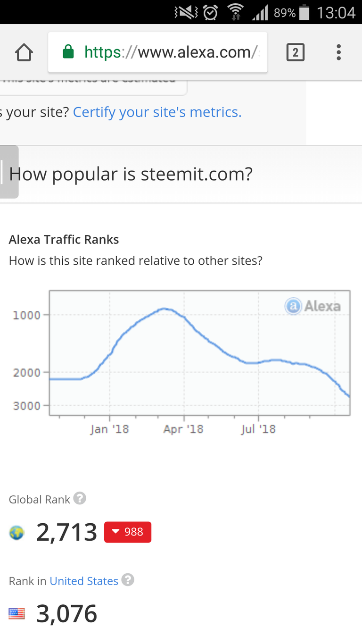The width and height of the screenshot is (362, 644).
Task: Tap the Jul '18 axis label
Action: [258, 429]
